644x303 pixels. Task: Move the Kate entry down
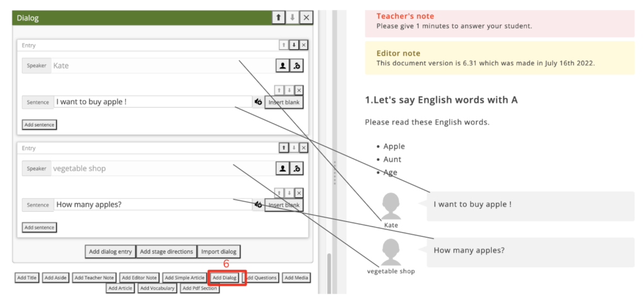(294, 45)
